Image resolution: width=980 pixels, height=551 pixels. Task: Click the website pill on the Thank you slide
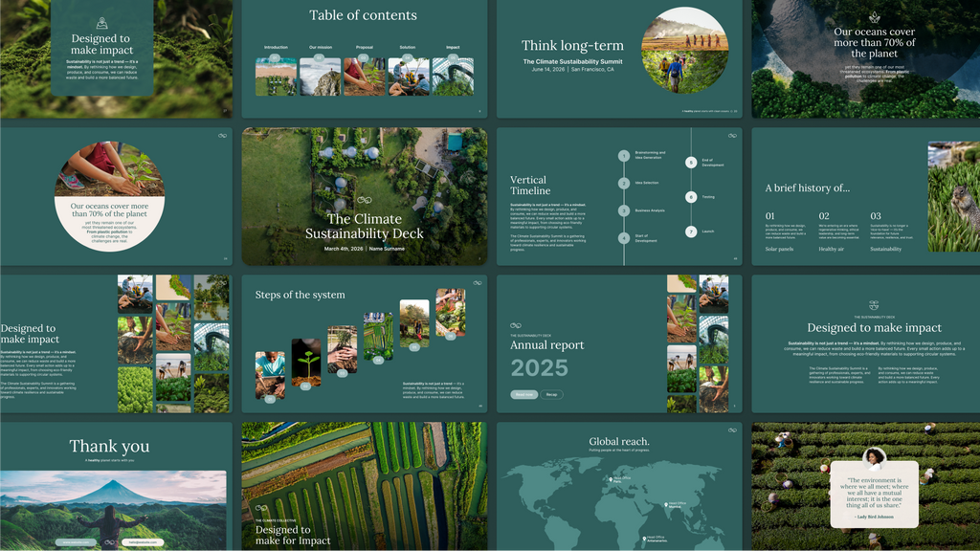75,542
